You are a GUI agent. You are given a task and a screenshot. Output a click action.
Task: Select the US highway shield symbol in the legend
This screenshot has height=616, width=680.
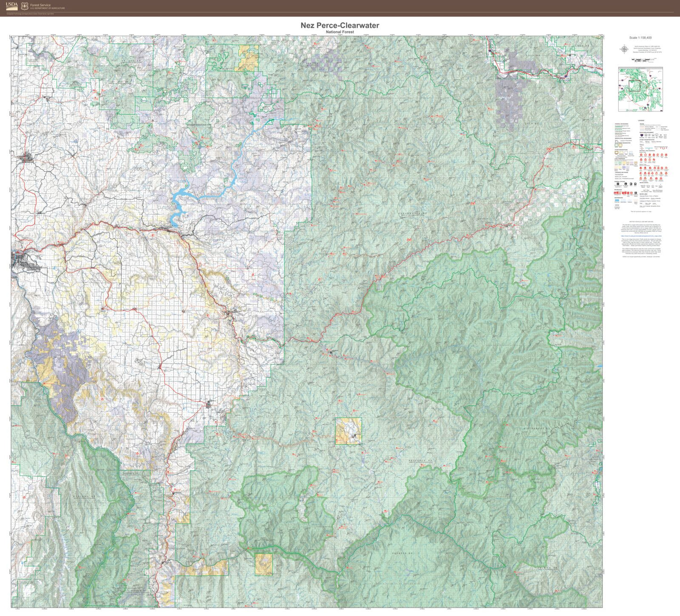646,134
